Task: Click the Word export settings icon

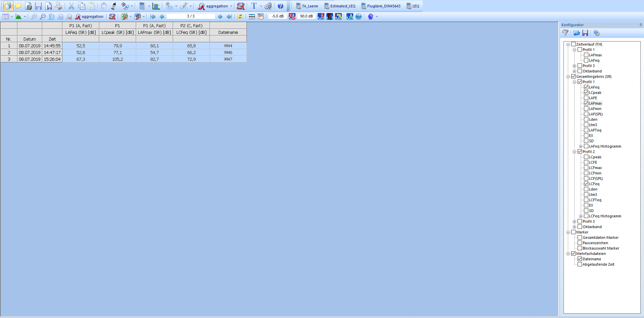Action: coord(138,16)
